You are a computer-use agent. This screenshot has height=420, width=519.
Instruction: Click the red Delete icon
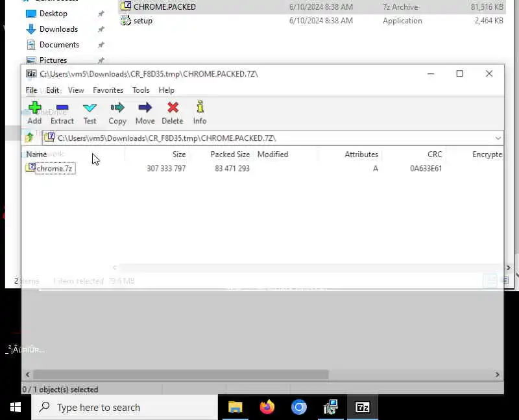[x=173, y=108]
